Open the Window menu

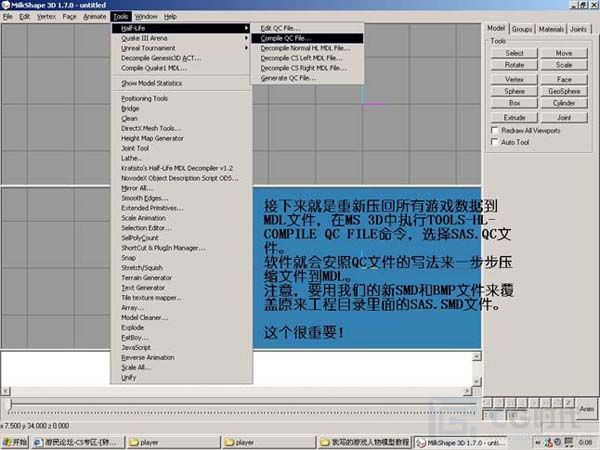[146, 16]
